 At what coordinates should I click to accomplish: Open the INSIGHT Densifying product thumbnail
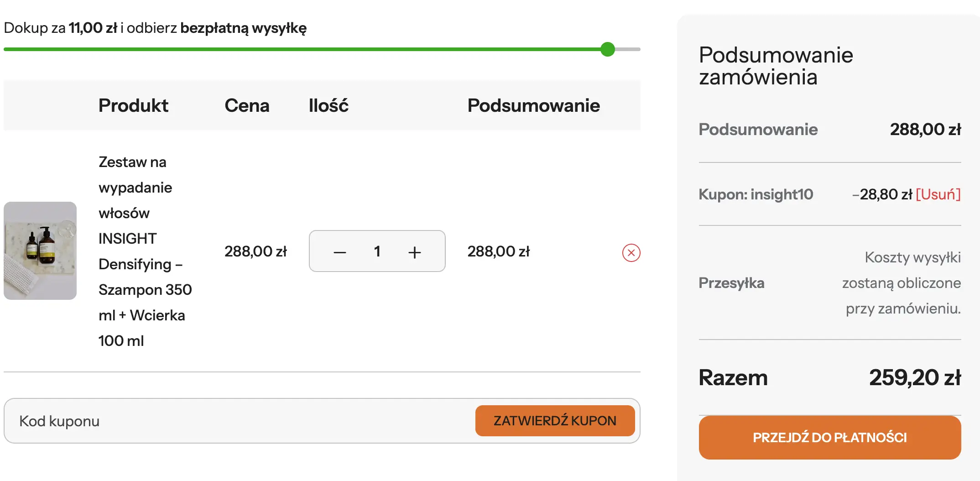point(40,251)
